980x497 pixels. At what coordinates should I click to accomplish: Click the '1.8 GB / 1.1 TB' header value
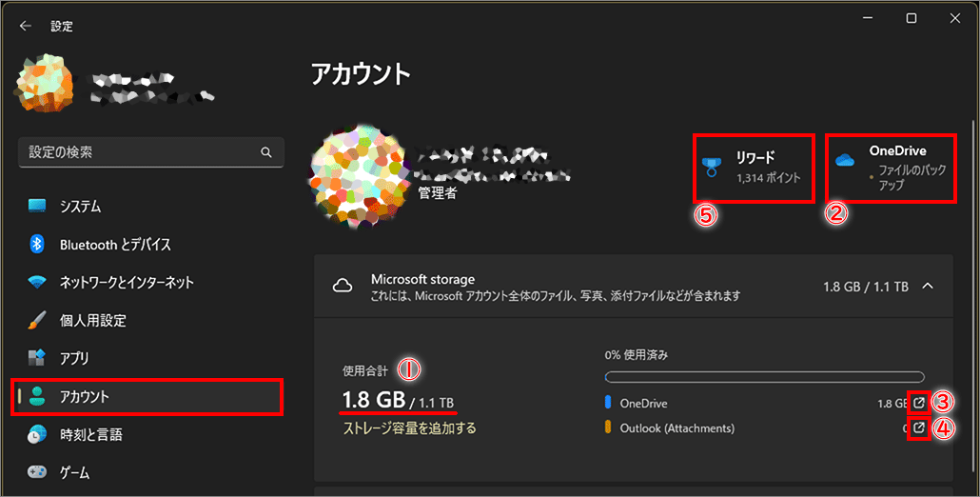(x=866, y=287)
